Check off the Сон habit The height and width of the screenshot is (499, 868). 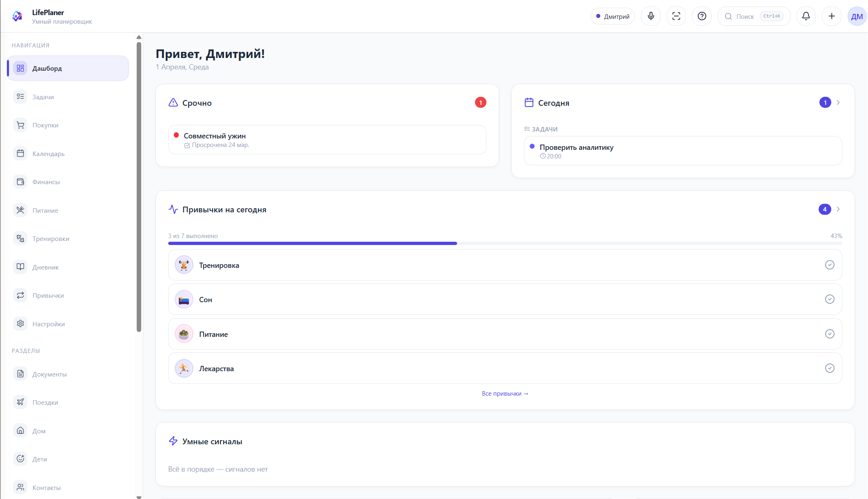[829, 299]
